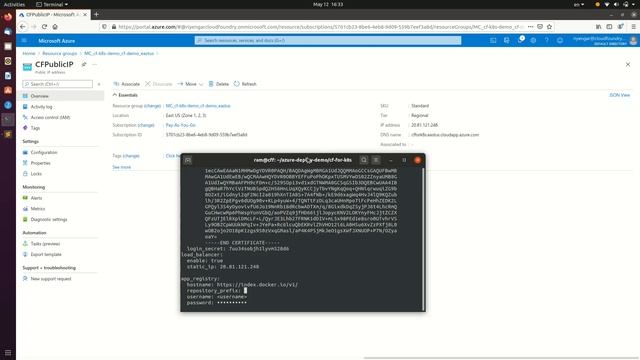Click the Refresh button
Screen dimensions: 640x360
245,84
